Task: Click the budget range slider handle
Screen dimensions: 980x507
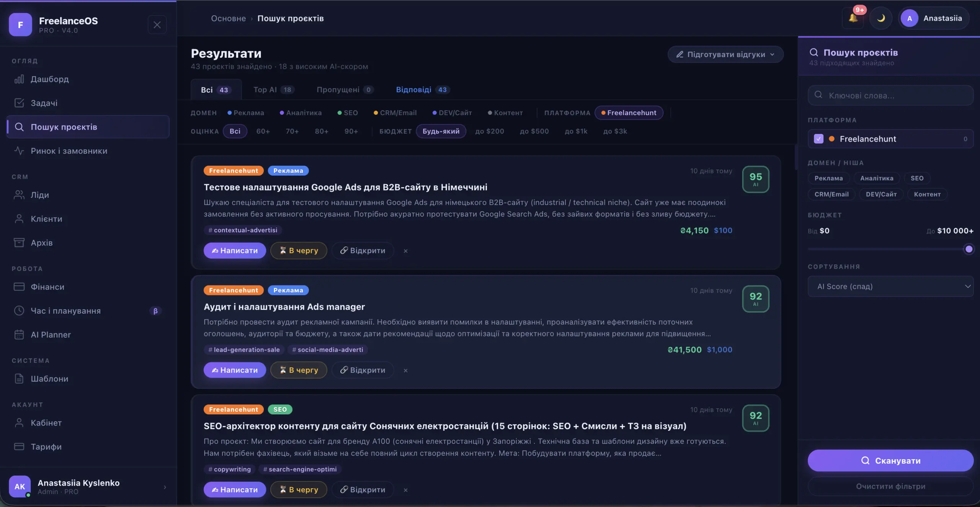Action: pos(969,249)
